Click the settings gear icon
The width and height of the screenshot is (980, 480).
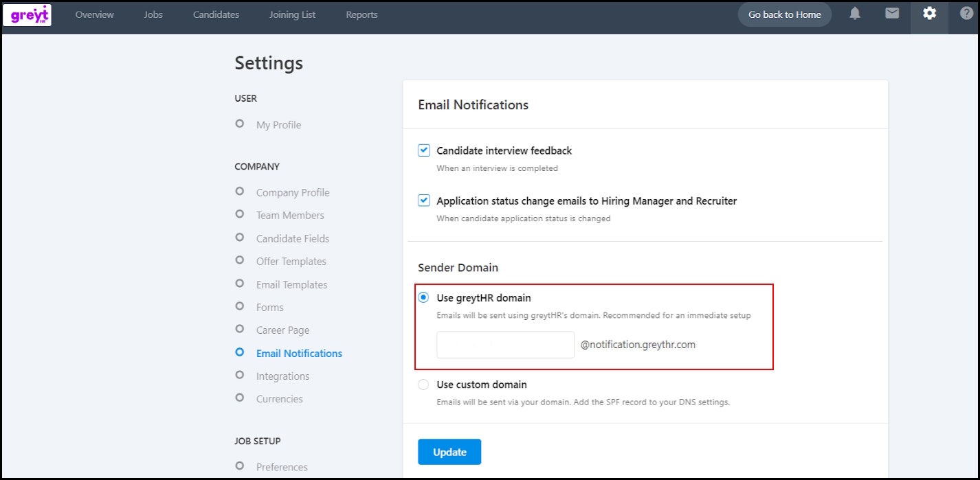pyautogui.click(x=929, y=14)
